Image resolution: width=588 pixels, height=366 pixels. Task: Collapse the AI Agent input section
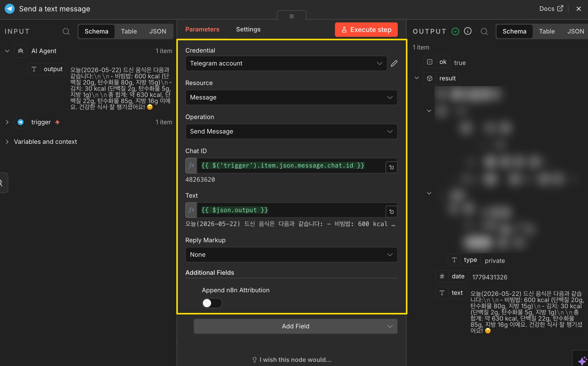tap(7, 51)
